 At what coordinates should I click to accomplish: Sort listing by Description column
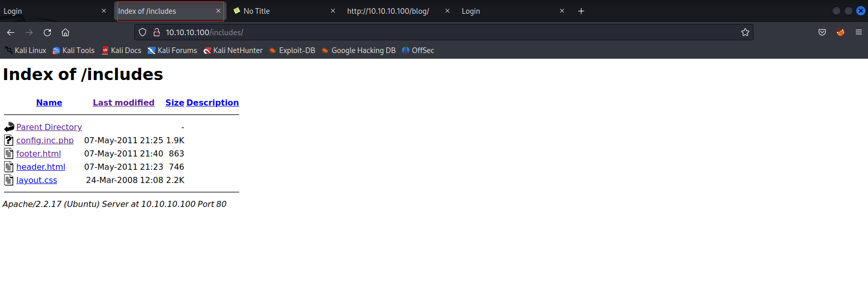(x=212, y=102)
